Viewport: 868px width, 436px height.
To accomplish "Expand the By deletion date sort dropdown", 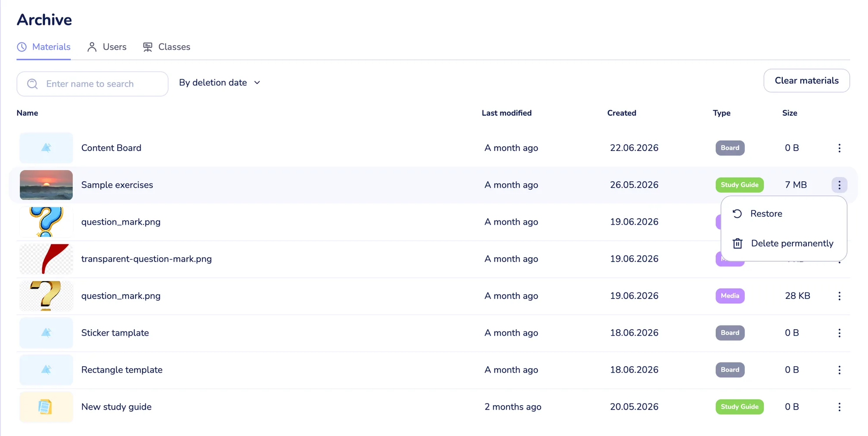I will (220, 82).
